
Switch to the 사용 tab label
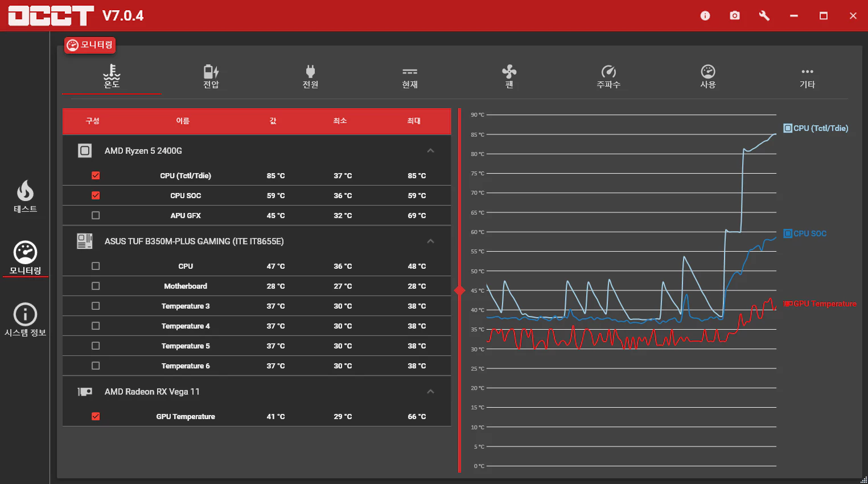708,84
